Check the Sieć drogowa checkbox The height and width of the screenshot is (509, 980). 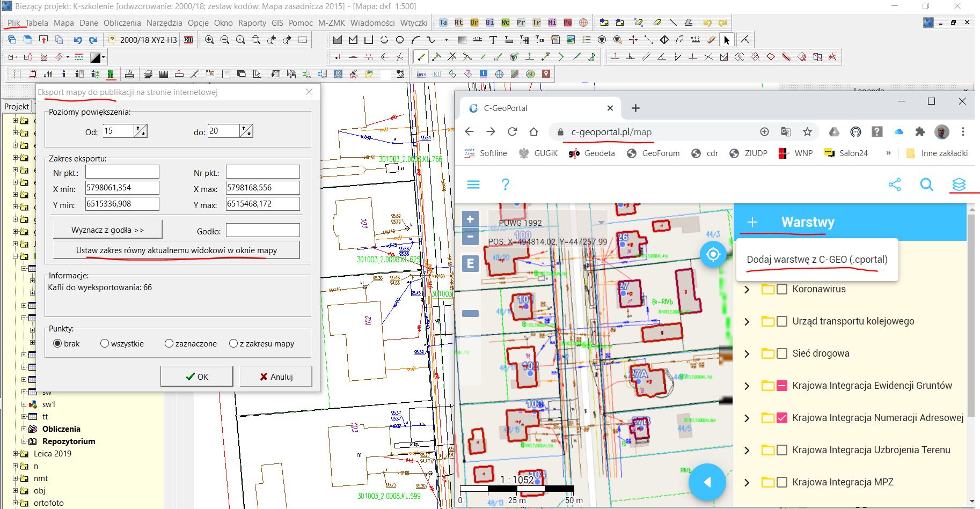click(782, 353)
